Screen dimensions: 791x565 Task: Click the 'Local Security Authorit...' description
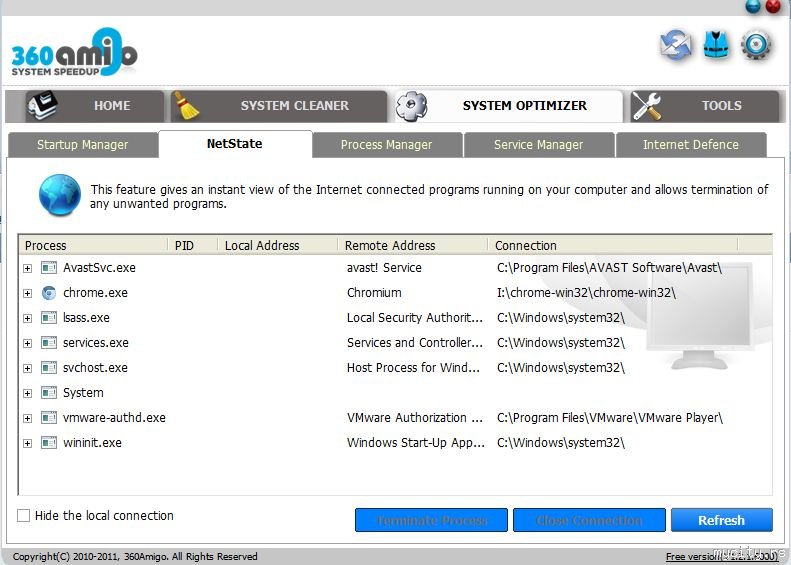(x=414, y=318)
